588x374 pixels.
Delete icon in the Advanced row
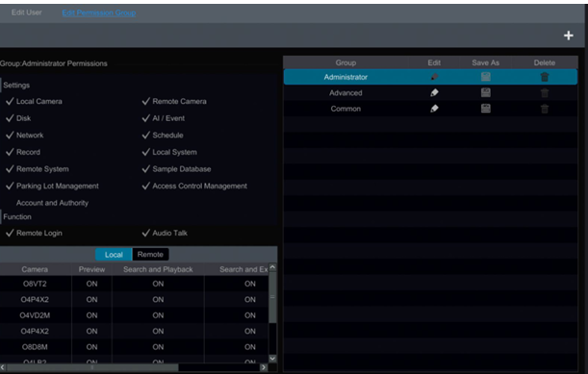pyautogui.click(x=545, y=92)
